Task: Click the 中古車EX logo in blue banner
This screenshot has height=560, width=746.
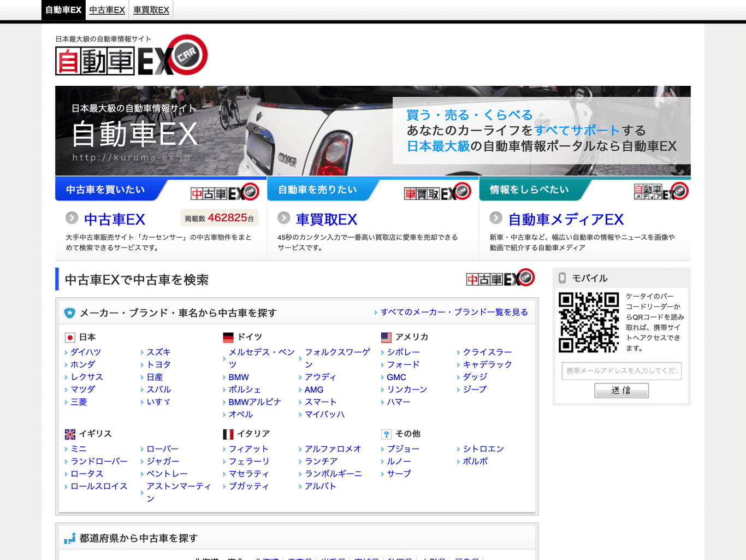Action: [224, 192]
